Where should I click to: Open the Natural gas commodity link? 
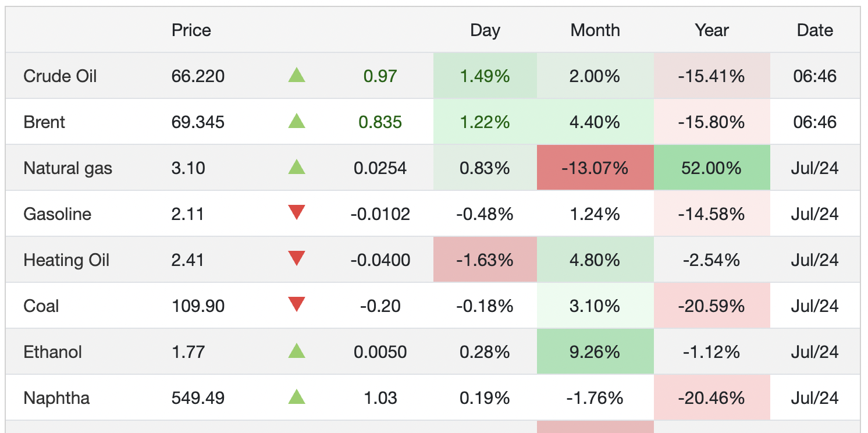tap(67, 168)
